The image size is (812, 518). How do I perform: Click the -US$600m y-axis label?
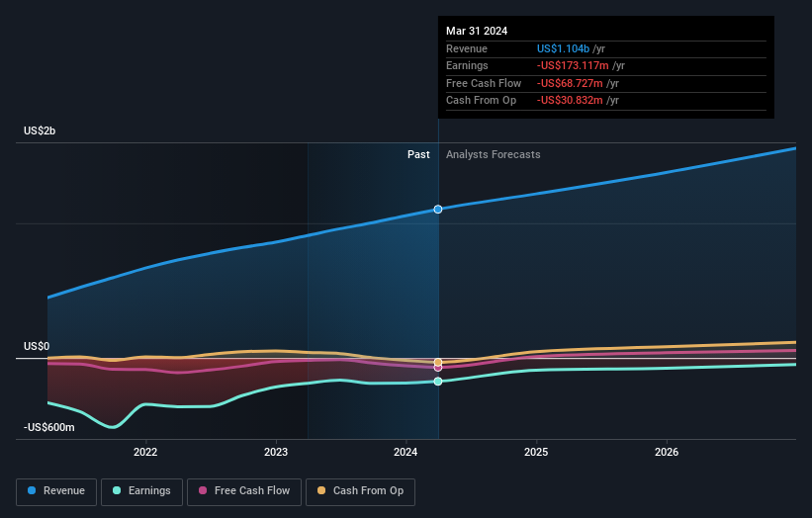point(49,427)
